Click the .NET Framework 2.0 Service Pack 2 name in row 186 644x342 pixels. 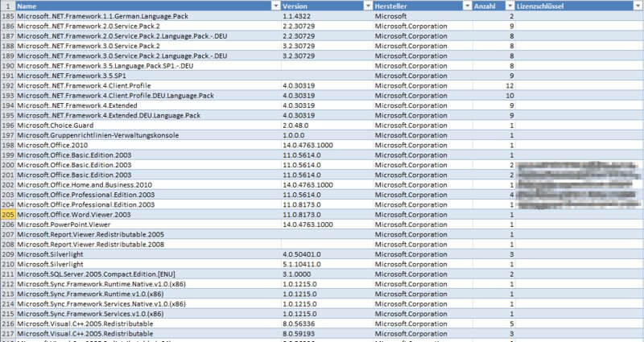(x=148, y=27)
